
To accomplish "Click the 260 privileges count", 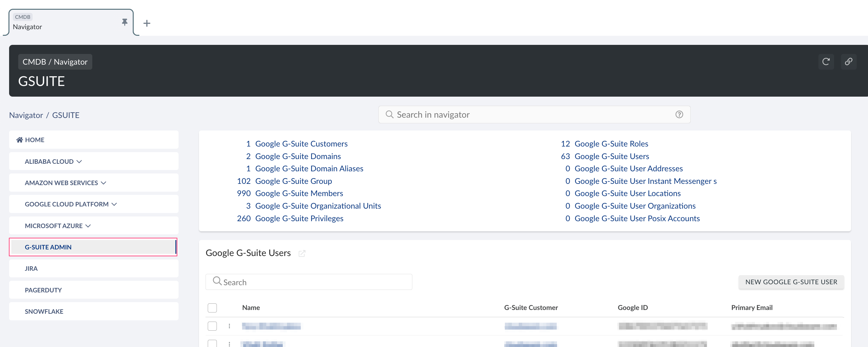I will click(x=244, y=218).
